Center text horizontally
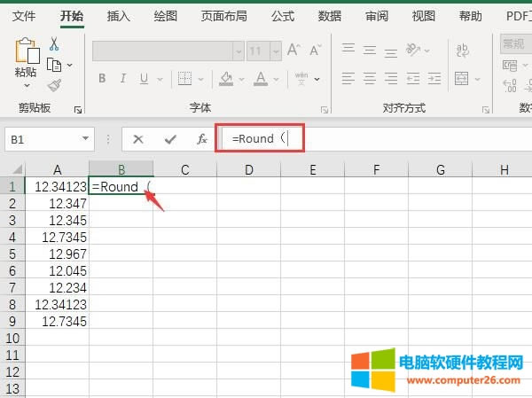 [370, 78]
